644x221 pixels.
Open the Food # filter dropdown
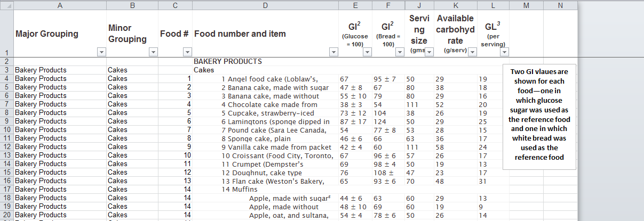[187, 52]
